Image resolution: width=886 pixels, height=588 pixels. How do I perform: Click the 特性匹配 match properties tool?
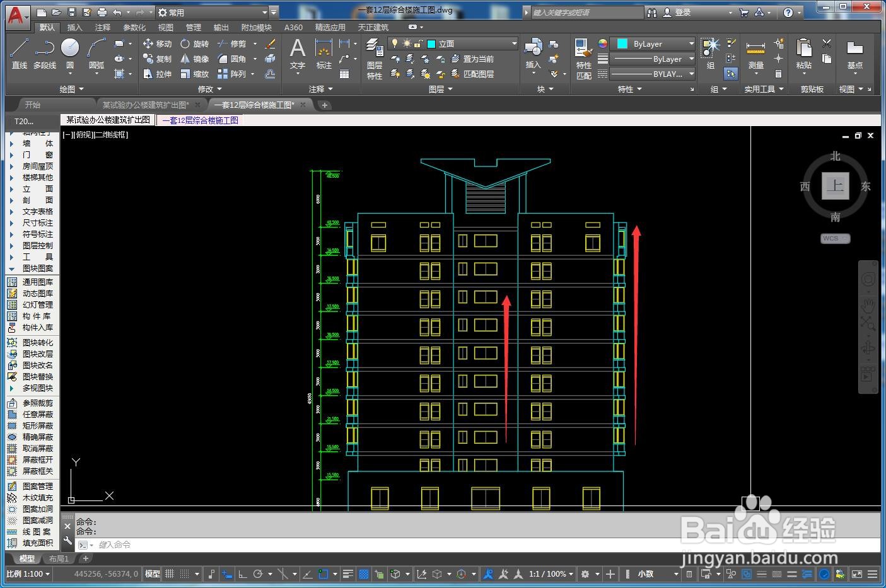coord(584,59)
